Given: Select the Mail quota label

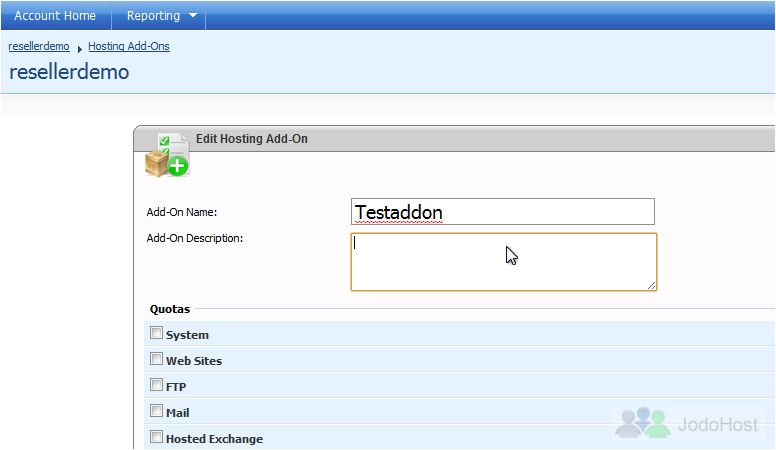Looking at the screenshot, I should click(178, 413).
